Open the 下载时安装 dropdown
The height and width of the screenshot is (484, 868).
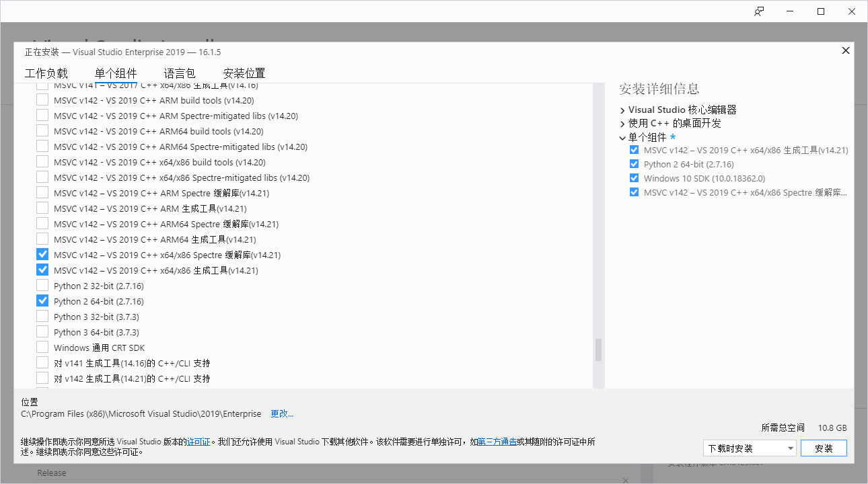point(750,448)
